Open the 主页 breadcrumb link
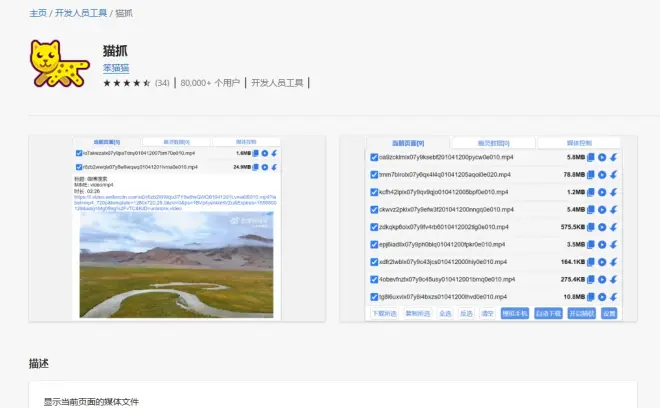The image size is (660, 408). click(x=37, y=13)
